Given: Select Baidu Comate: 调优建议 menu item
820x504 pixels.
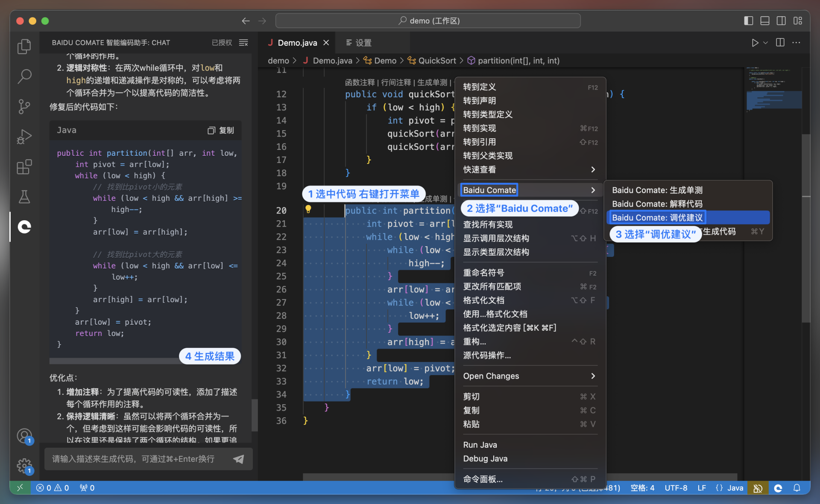Looking at the screenshot, I should click(x=657, y=218).
